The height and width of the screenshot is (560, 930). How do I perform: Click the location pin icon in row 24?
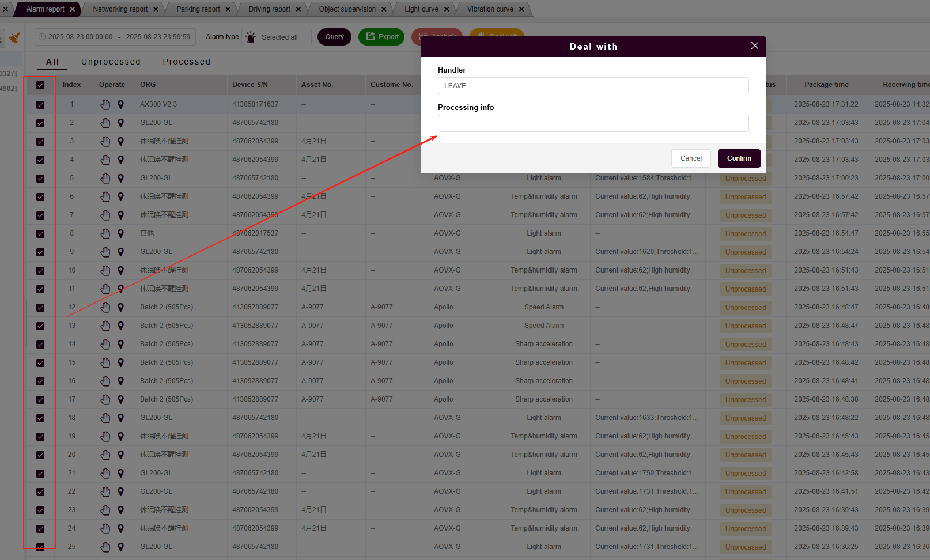[x=120, y=528]
